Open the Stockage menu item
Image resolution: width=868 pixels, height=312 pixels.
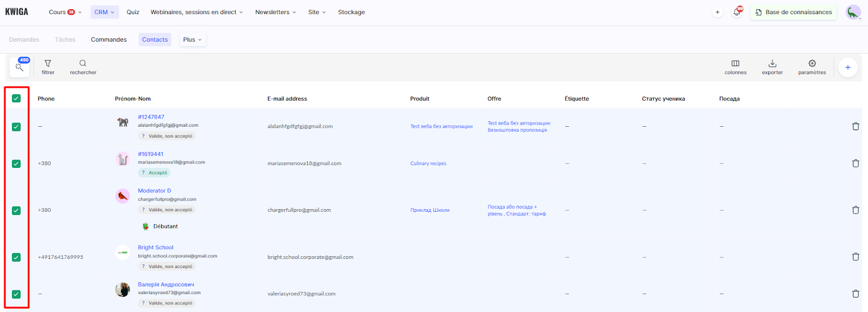[x=351, y=12]
